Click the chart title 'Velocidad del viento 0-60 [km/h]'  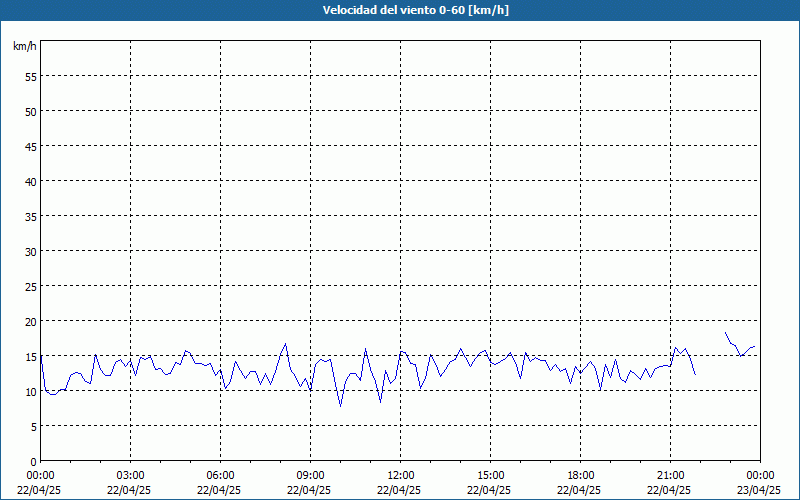tap(415, 10)
